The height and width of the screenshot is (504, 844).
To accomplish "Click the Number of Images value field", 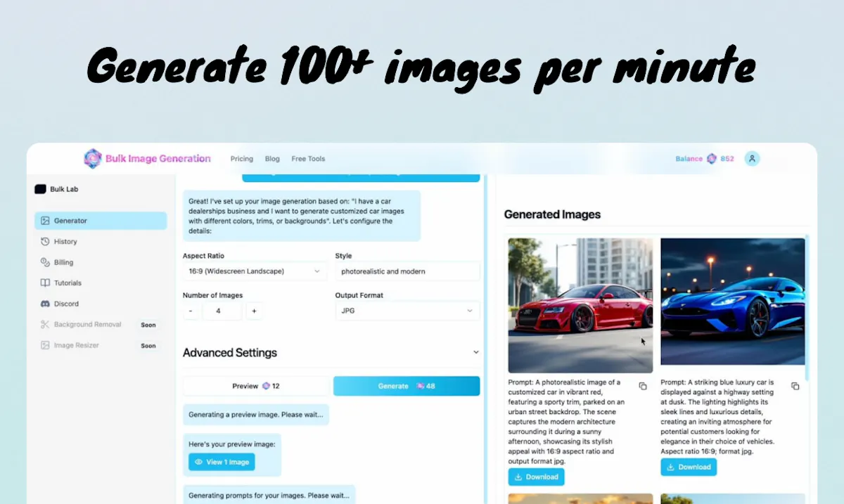I will (222, 311).
